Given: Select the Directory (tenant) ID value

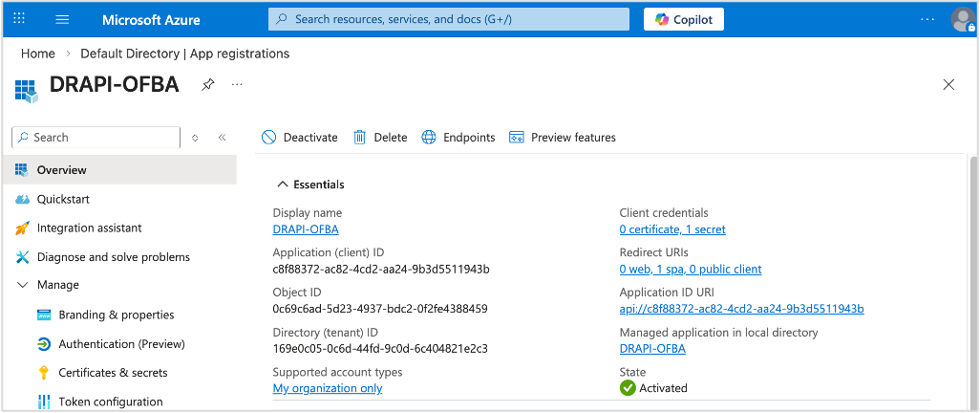Looking at the screenshot, I should (x=380, y=349).
